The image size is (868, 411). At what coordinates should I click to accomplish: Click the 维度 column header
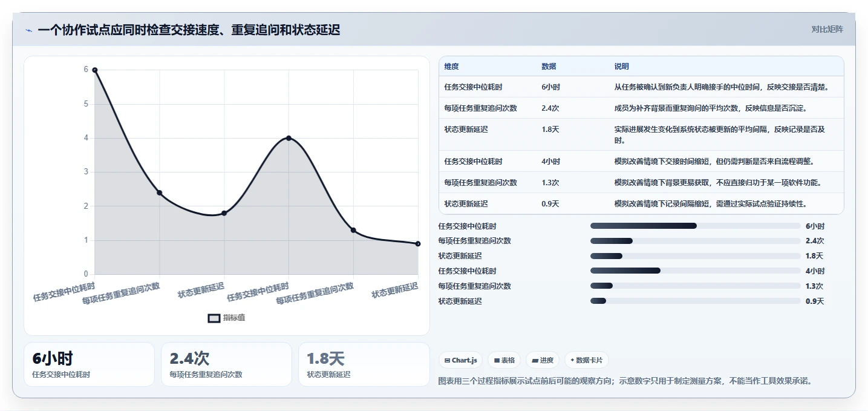pyautogui.click(x=451, y=67)
